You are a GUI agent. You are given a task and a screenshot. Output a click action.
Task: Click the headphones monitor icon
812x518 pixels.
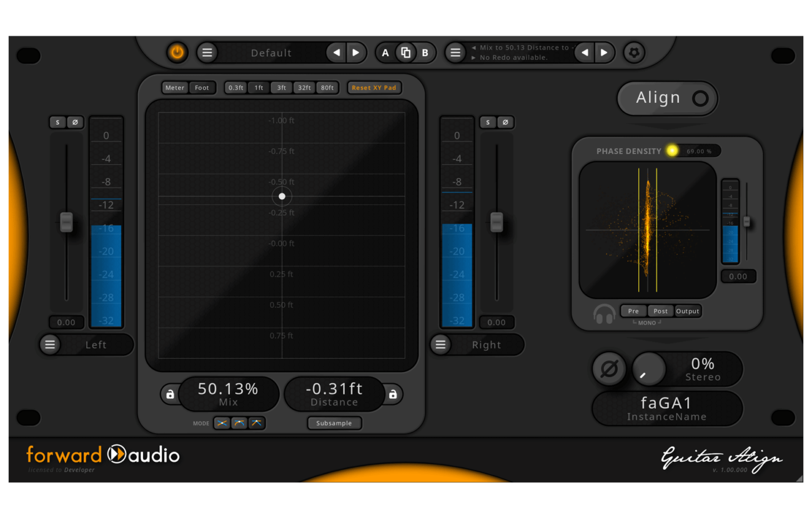[604, 314]
